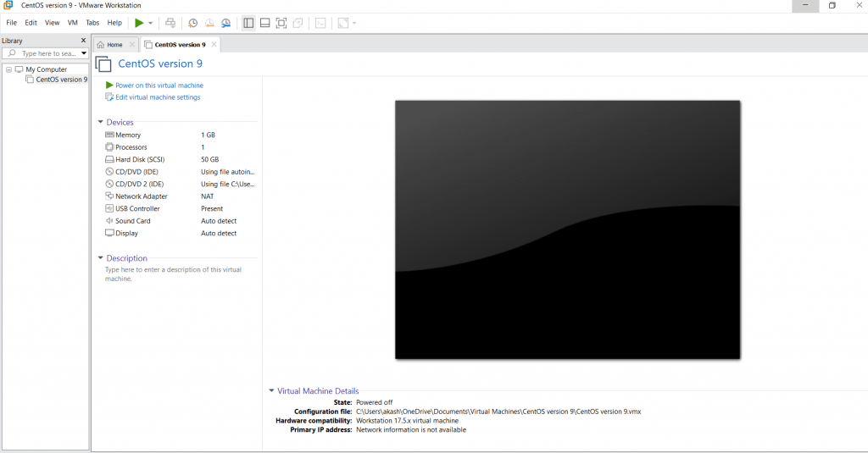This screenshot has height=453, width=868.
Task: Click the Hard Disk value 50 GB
Action: (x=210, y=159)
